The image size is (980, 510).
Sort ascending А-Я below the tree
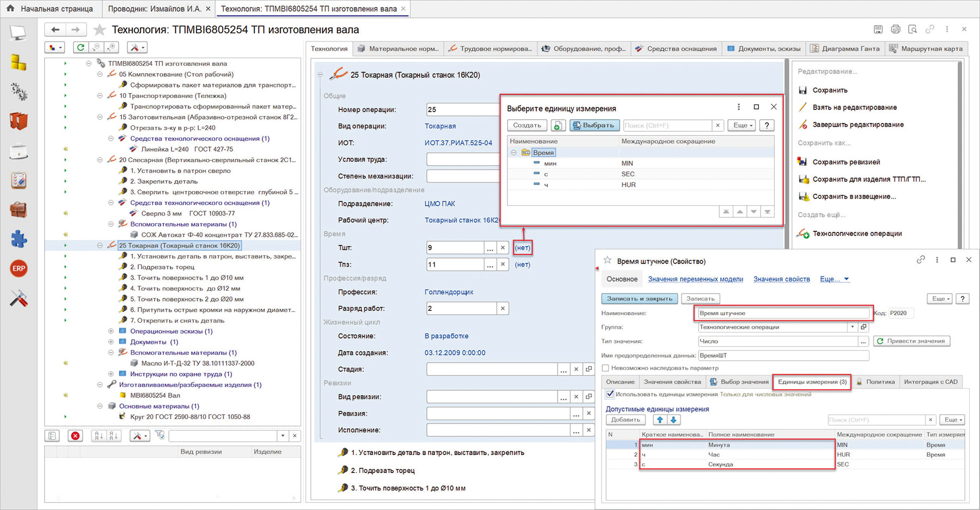[x=99, y=435]
